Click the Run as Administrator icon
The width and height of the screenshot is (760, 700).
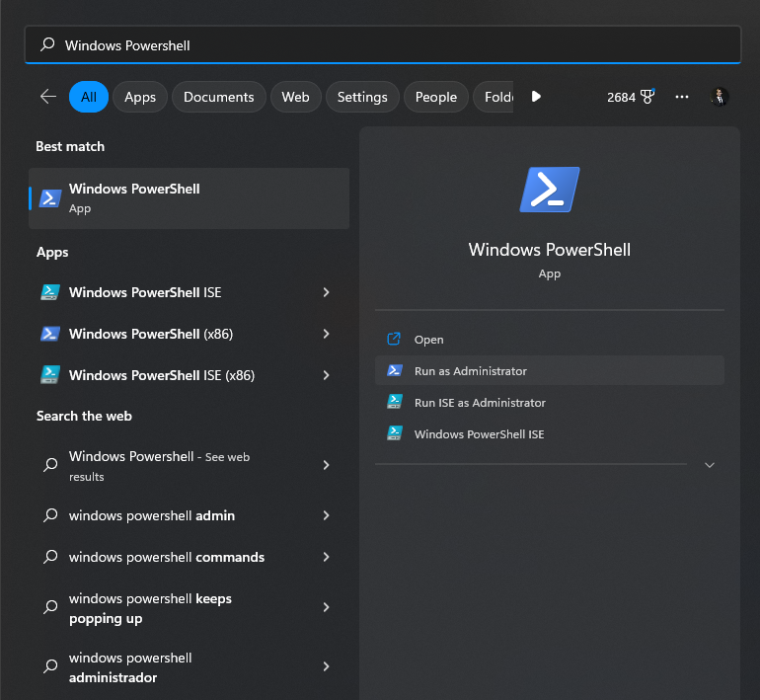click(x=395, y=370)
